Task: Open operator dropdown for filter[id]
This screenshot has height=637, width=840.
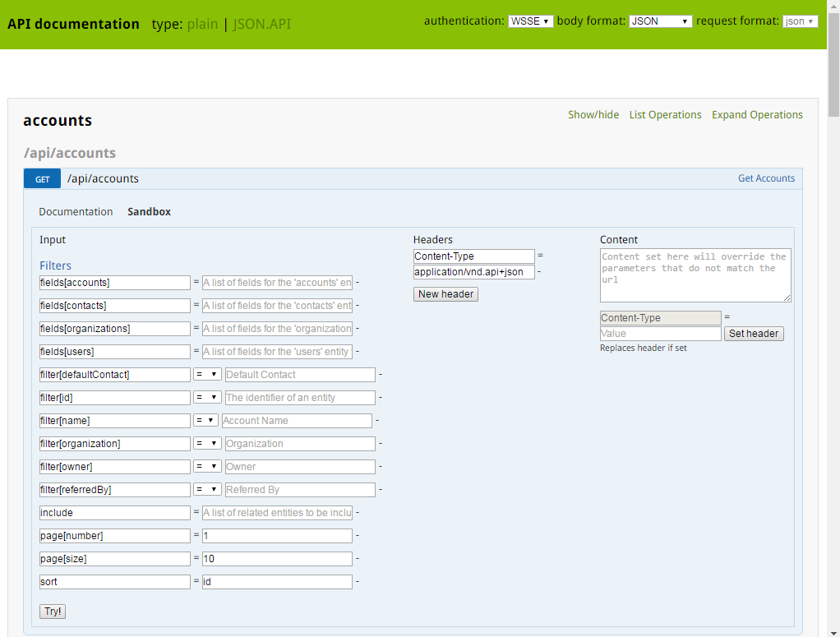Action: pos(207,398)
